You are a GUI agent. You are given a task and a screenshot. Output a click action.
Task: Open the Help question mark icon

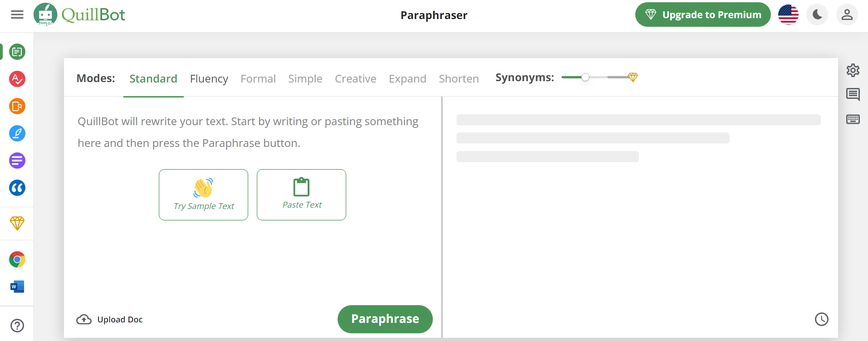coord(17,326)
